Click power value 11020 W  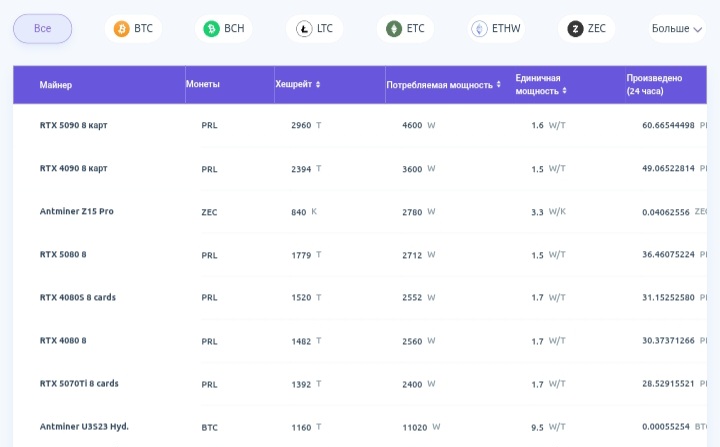click(422, 427)
